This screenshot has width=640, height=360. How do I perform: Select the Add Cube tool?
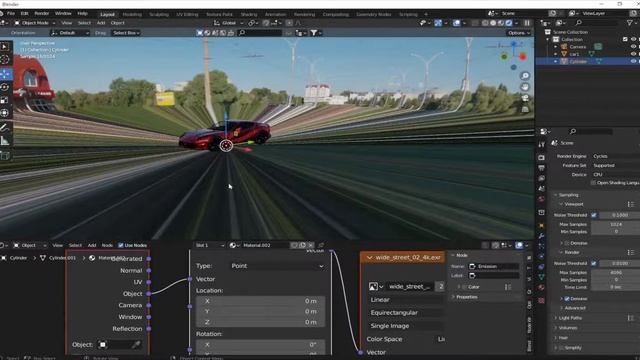pyautogui.click(x=5, y=156)
